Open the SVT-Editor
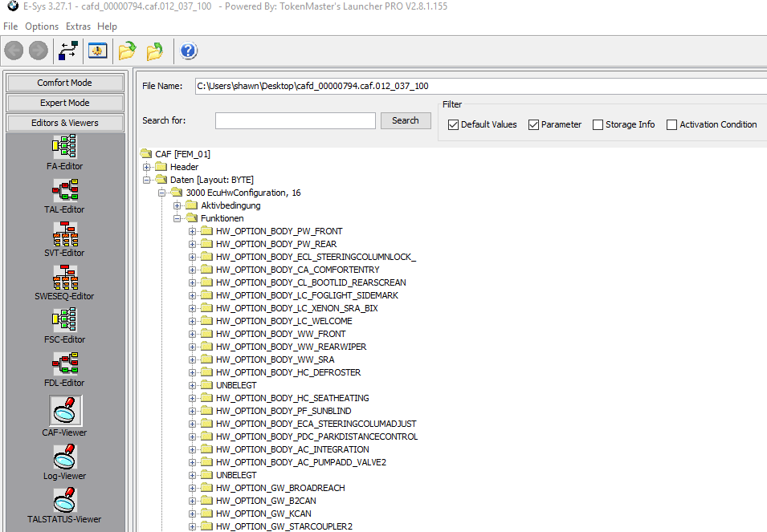The image size is (767, 532). point(64,239)
